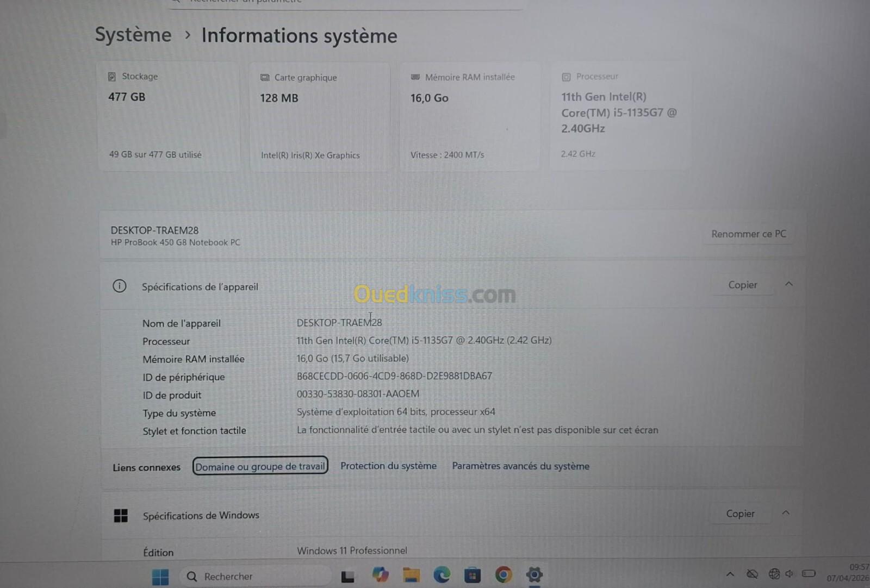Click the Intel(R) Iris(R) Xe Graphics text
This screenshot has width=870, height=588.
[x=310, y=155]
